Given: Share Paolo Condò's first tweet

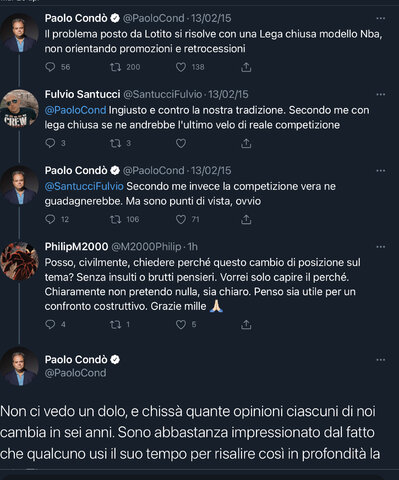Looking at the screenshot, I should click(246, 68).
